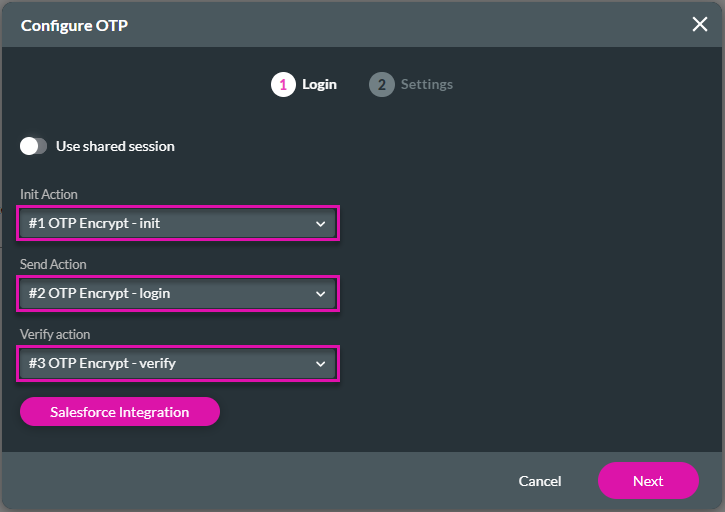Click the Use shared session label

coord(115,147)
